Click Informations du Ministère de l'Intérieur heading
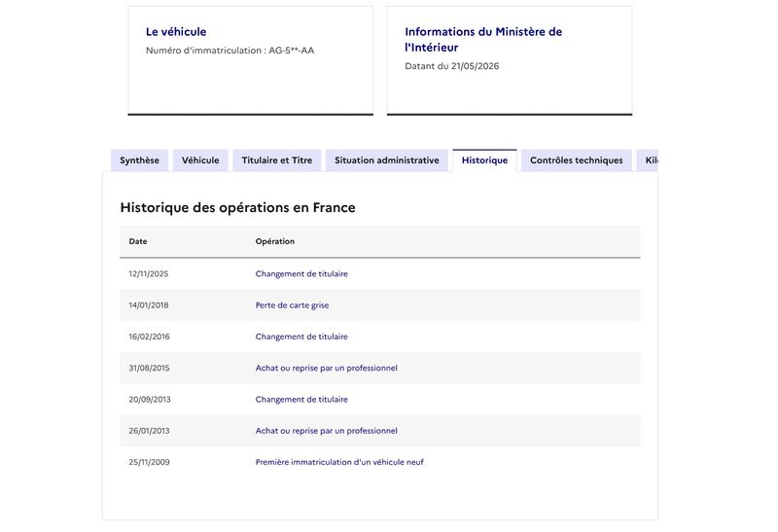 coord(483,40)
